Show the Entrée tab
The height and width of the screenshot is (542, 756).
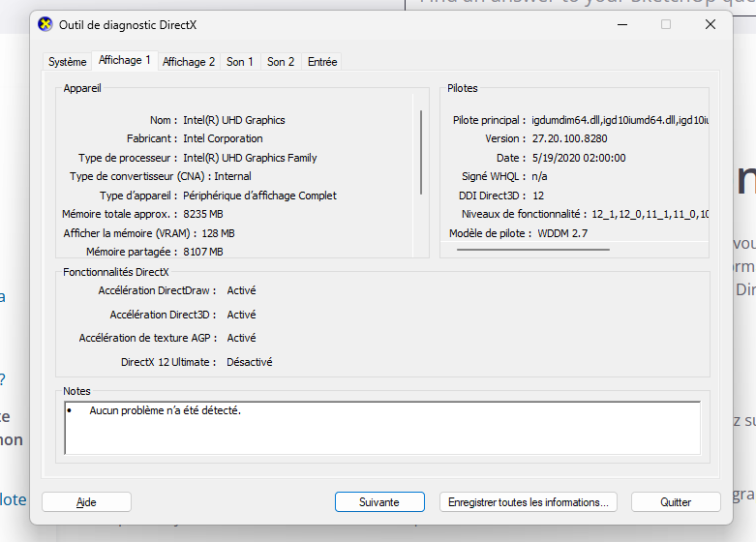[x=322, y=62]
